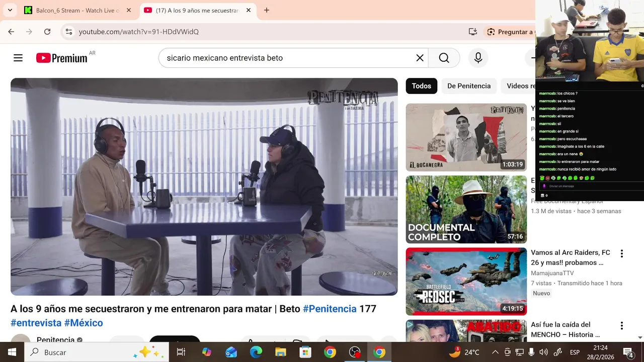Click the #entrevista hashtag link

click(36, 323)
